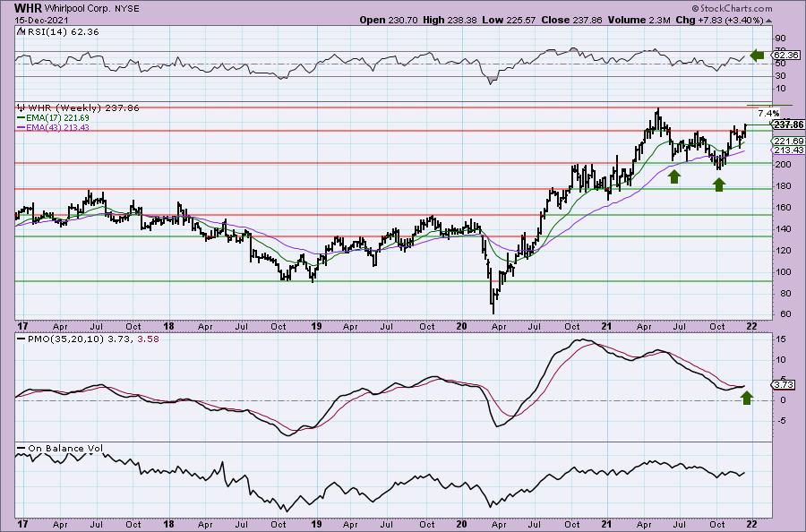Click the 221.69 EMA tag on the right axis
Image resolution: width=806 pixels, height=532 pixels.
(788, 141)
